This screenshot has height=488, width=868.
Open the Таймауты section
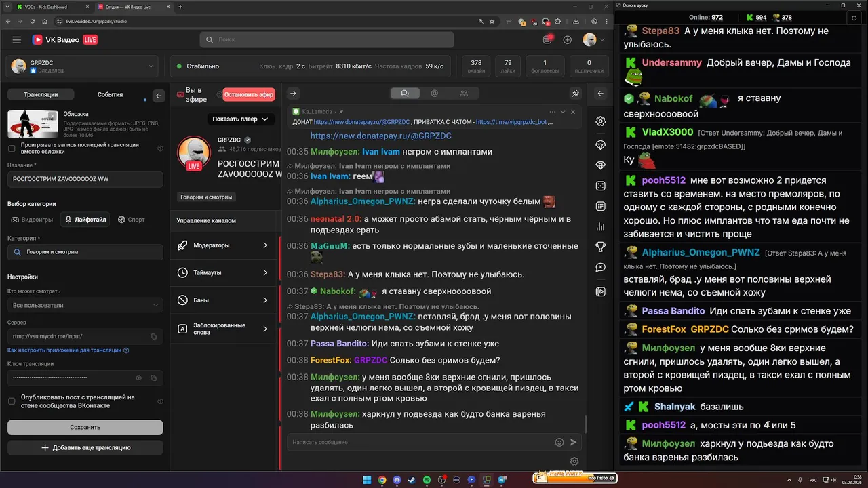tap(224, 272)
